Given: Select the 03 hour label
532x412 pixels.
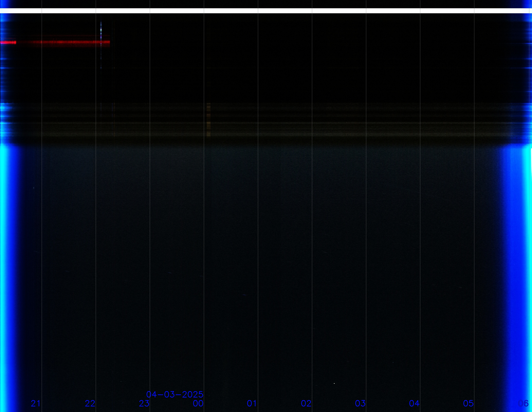Looking at the screenshot, I should [360, 403].
